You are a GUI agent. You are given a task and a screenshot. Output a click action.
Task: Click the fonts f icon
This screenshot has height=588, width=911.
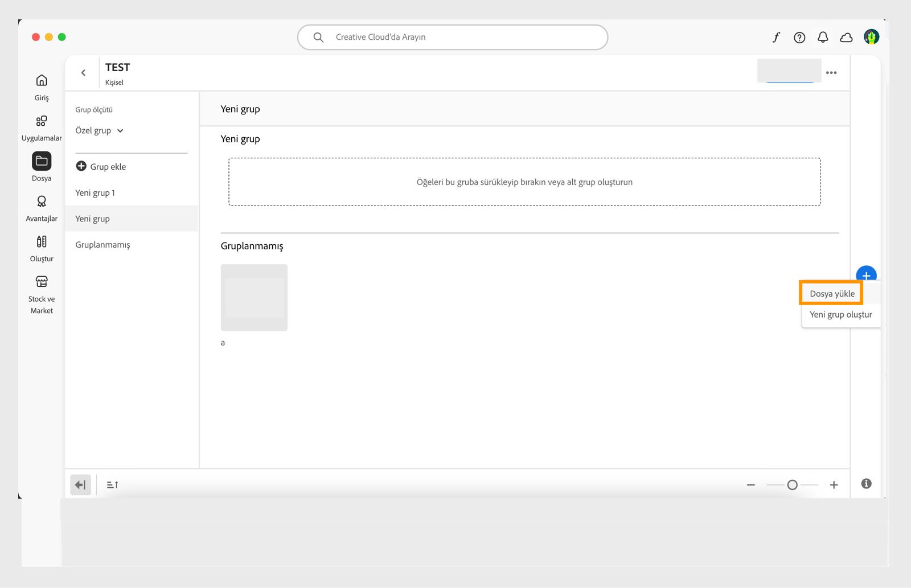pyautogui.click(x=776, y=38)
